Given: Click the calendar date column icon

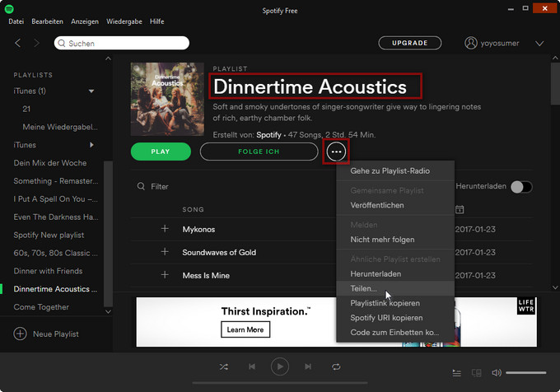Looking at the screenshot, I should tap(460, 209).
